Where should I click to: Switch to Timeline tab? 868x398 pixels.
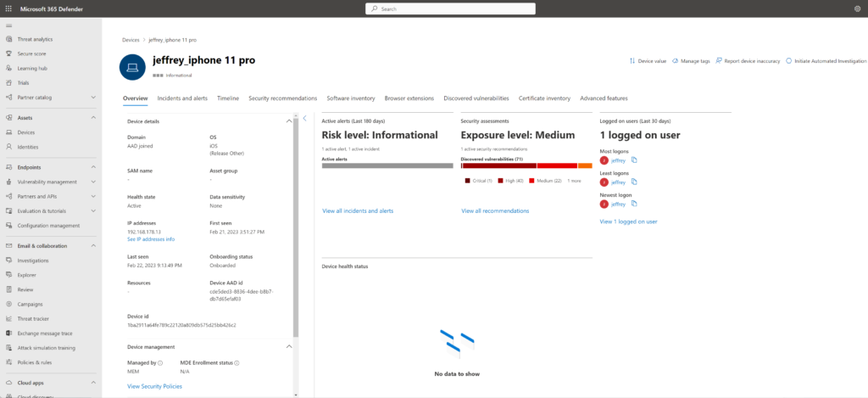click(228, 98)
